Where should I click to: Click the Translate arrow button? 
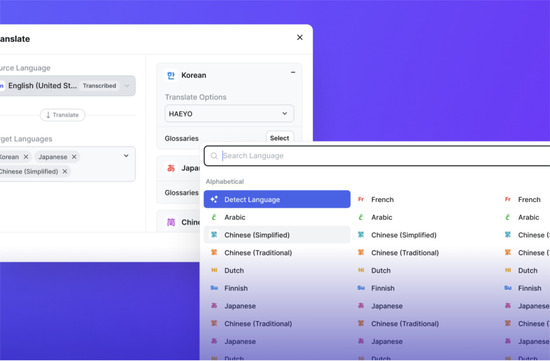tap(62, 115)
